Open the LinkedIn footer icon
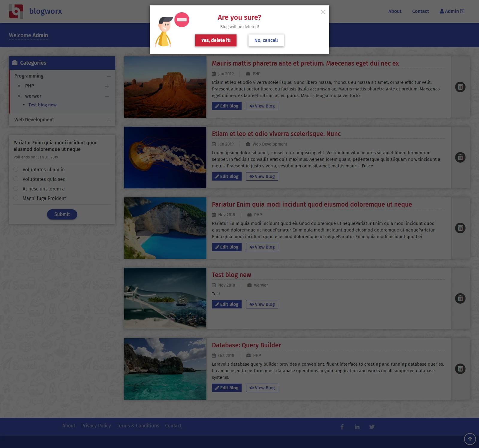 357,427
